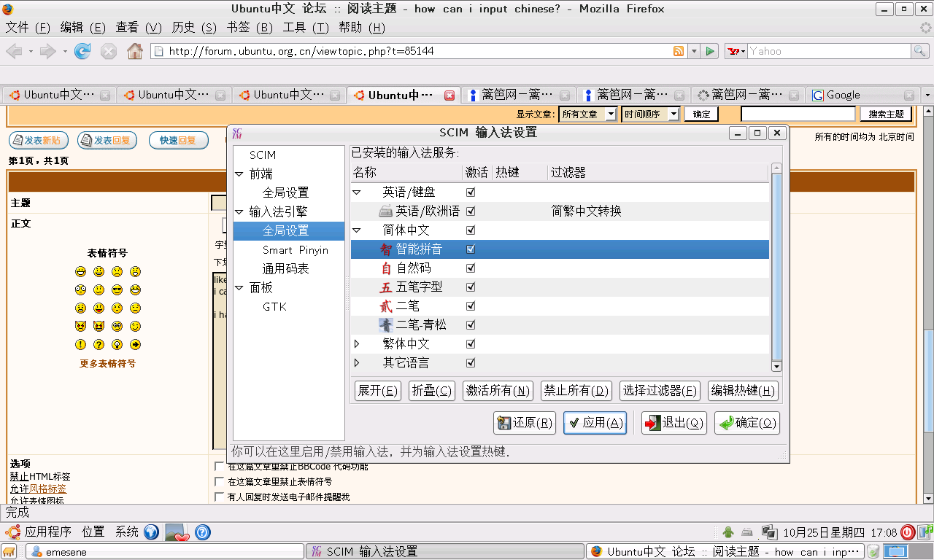Click the 更多表情符号 link

pos(107,363)
